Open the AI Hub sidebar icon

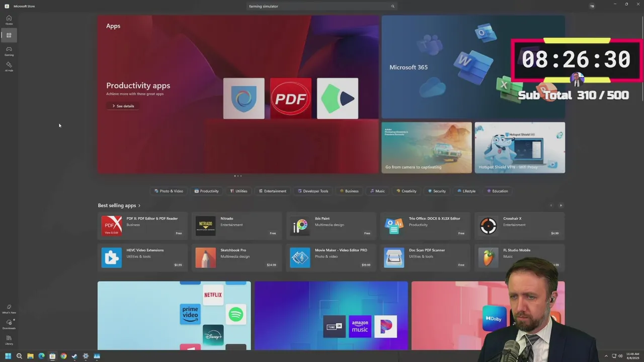point(9,66)
